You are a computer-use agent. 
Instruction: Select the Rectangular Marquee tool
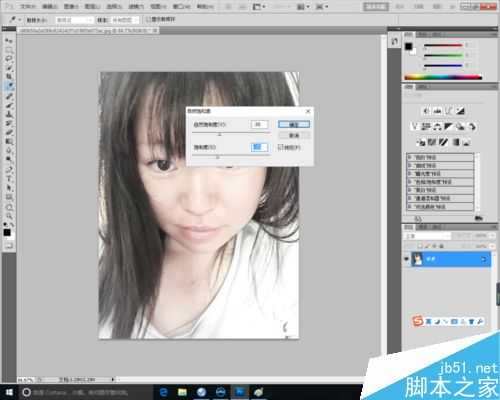pos(9,50)
